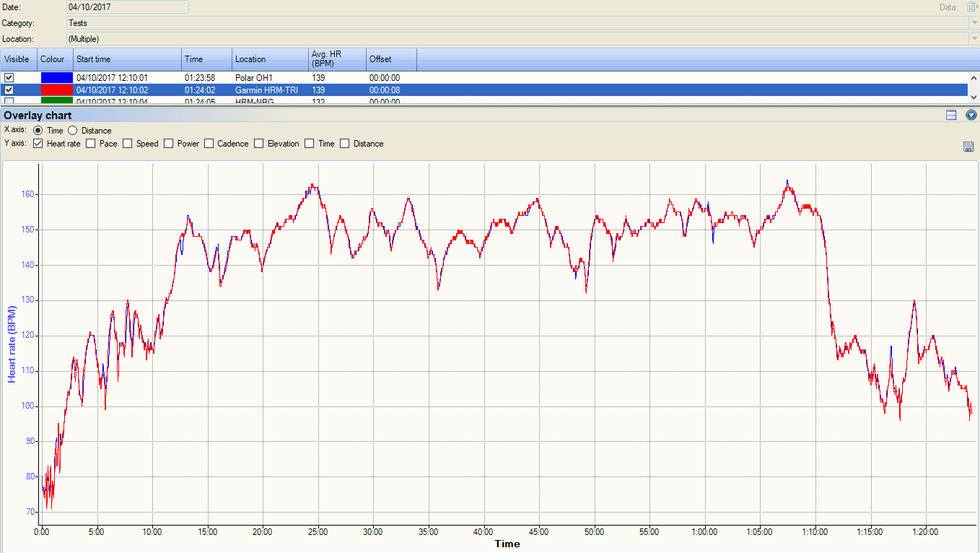Click the Date field showing 04/10/2017
The height and width of the screenshot is (553, 980).
pyautogui.click(x=127, y=7)
